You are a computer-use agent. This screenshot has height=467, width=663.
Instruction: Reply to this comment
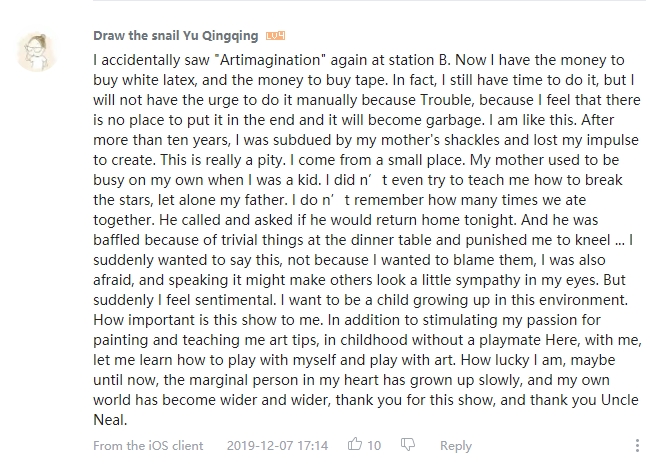[x=456, y=445]
